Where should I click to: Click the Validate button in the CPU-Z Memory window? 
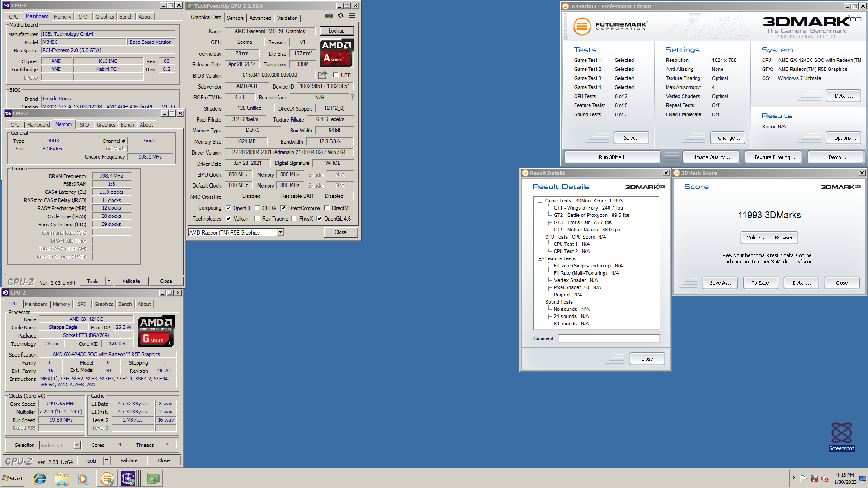[131, 281]
